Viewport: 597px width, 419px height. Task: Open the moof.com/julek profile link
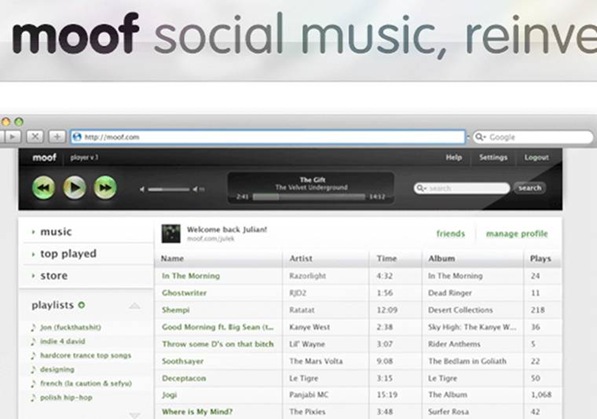211,239
